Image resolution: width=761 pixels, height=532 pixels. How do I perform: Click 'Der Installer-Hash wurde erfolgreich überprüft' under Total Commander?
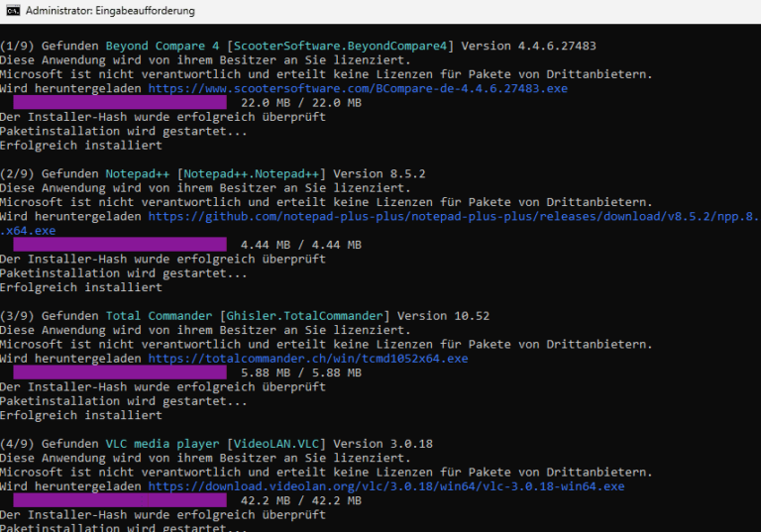point(163,387)
